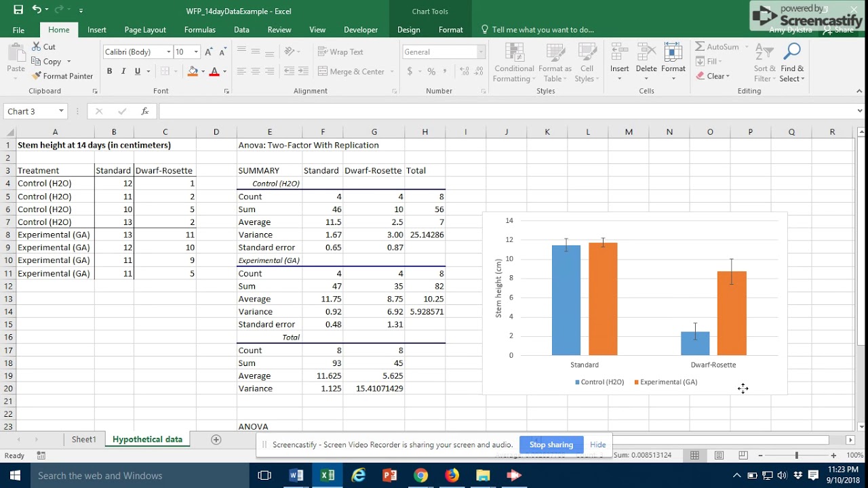Apply percent style number format
Image resolution: width=868 pixels, height=488 pixels.
(x=431, y=71)
